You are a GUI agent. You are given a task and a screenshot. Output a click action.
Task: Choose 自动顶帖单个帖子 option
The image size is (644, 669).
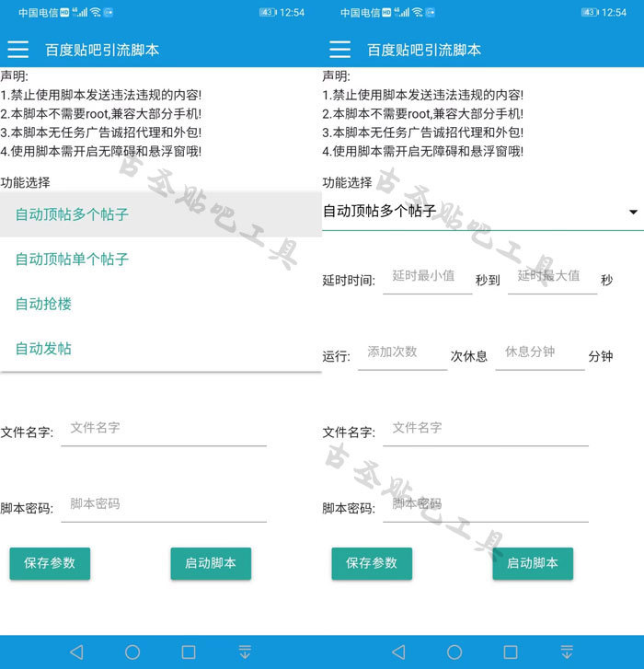[161, 259]
